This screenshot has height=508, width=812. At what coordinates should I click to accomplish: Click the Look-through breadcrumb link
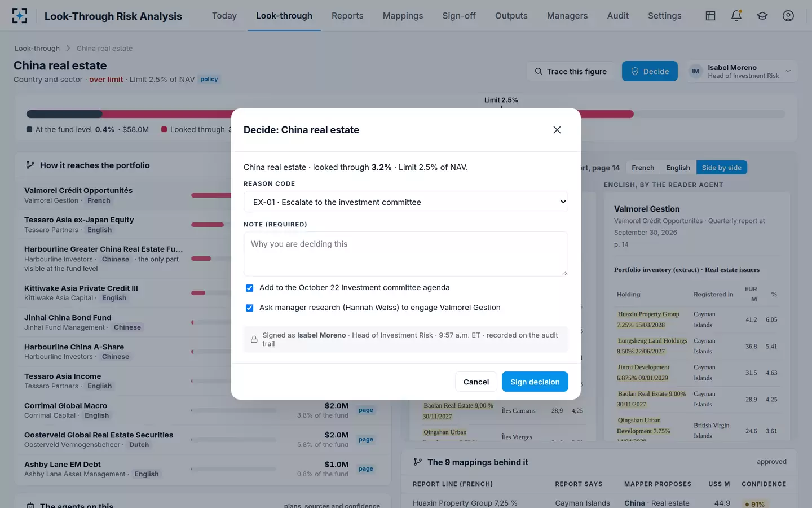pyautogui.click(x=37, y=49)
